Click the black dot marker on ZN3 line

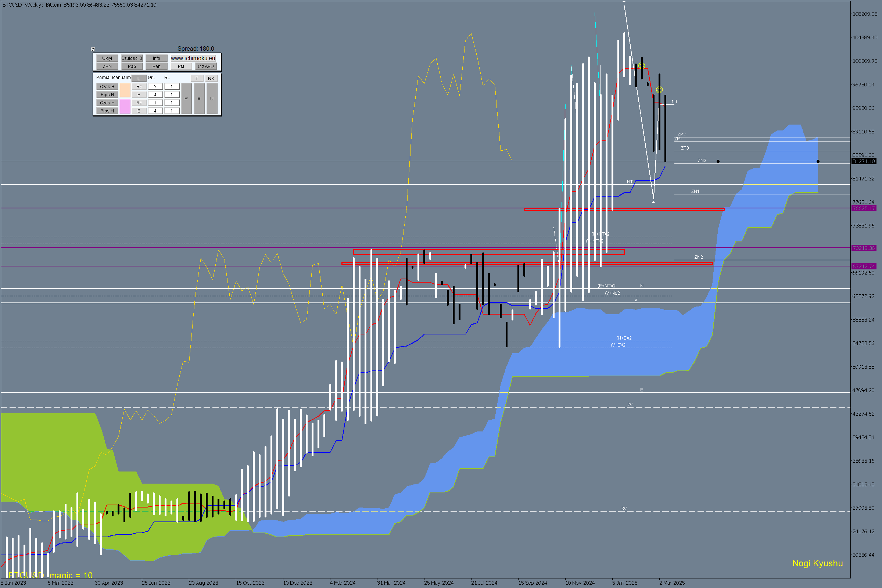coord(718,161)
